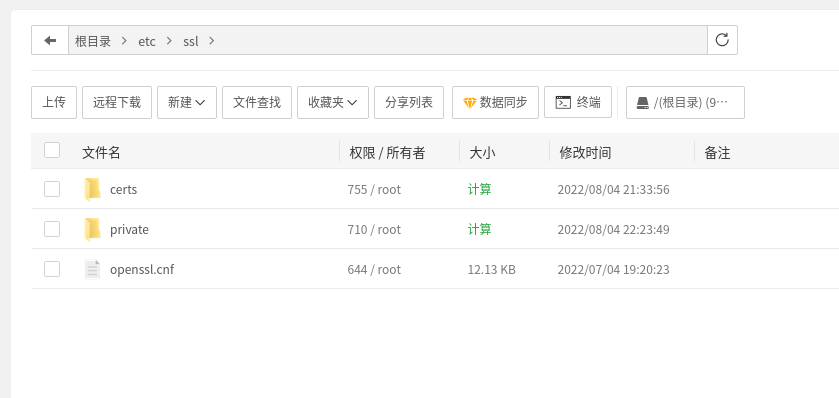Click the 备注 column header
Viewport: 839px width, 398px height.
pos(717,153)
